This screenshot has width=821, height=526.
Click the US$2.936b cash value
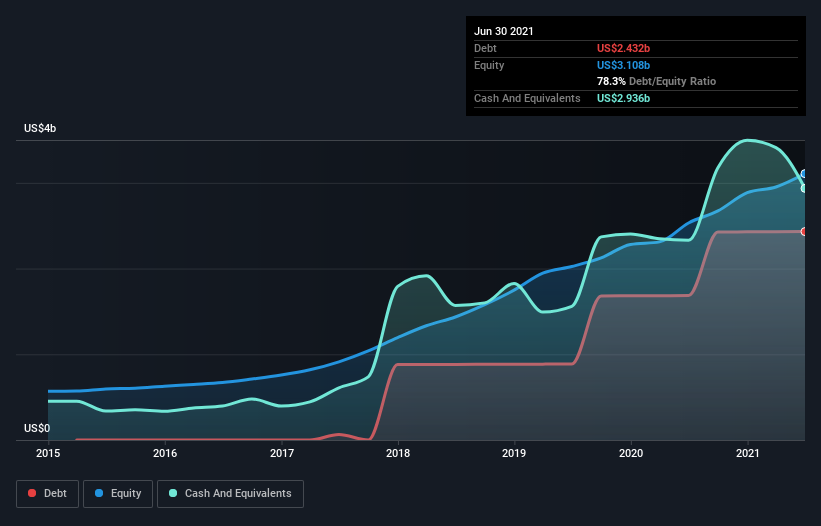click(x=623, y=98)
